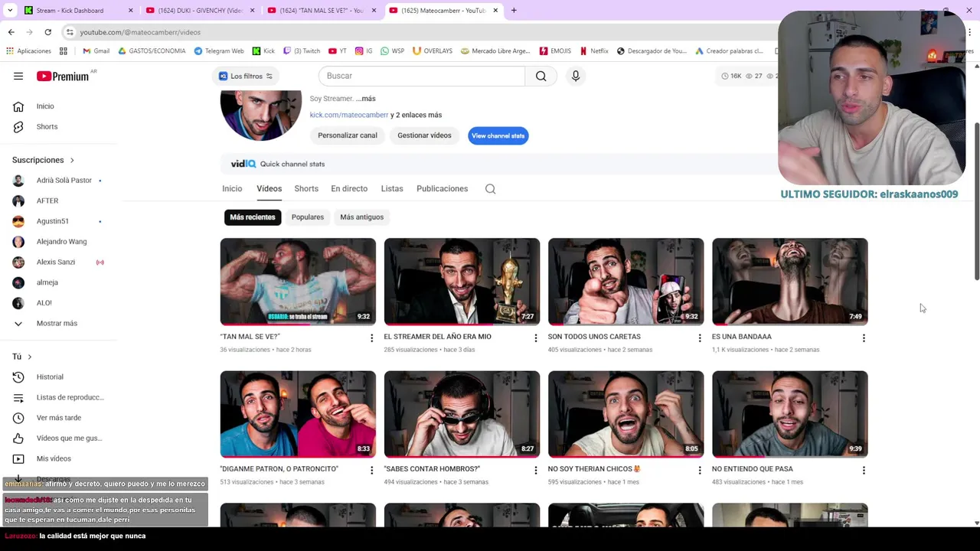Image resolution: width=980 pixels, height=551 pixels.
Task: Click the YouTube Premium logo
Action: (x=63, y=76)
